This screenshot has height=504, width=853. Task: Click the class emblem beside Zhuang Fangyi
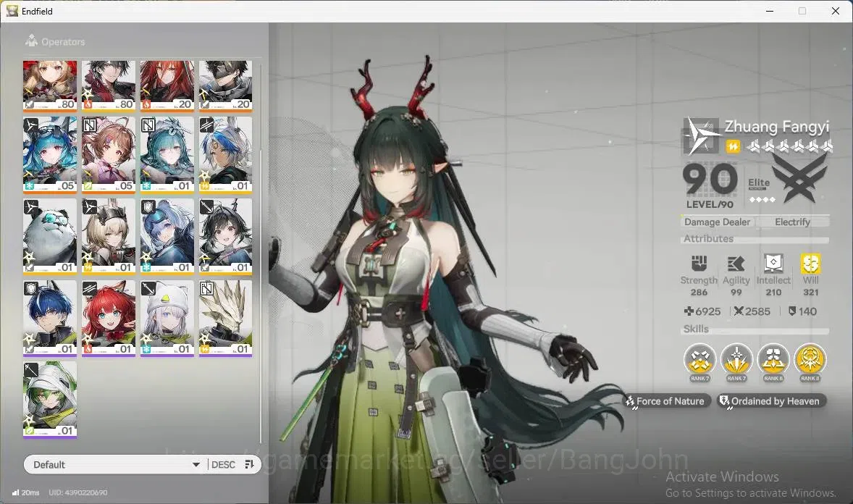point(701,135)
